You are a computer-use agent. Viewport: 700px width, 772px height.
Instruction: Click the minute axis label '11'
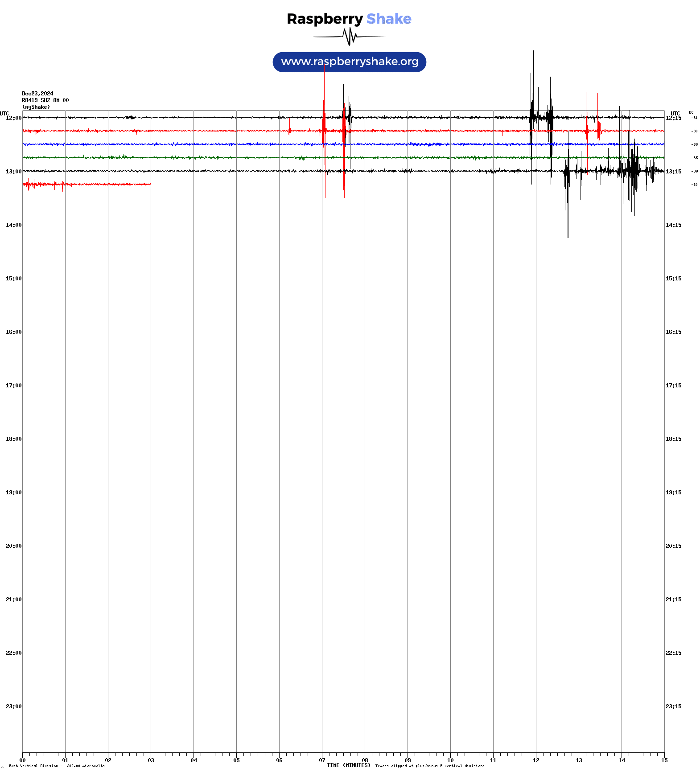[x=493, y=760]
